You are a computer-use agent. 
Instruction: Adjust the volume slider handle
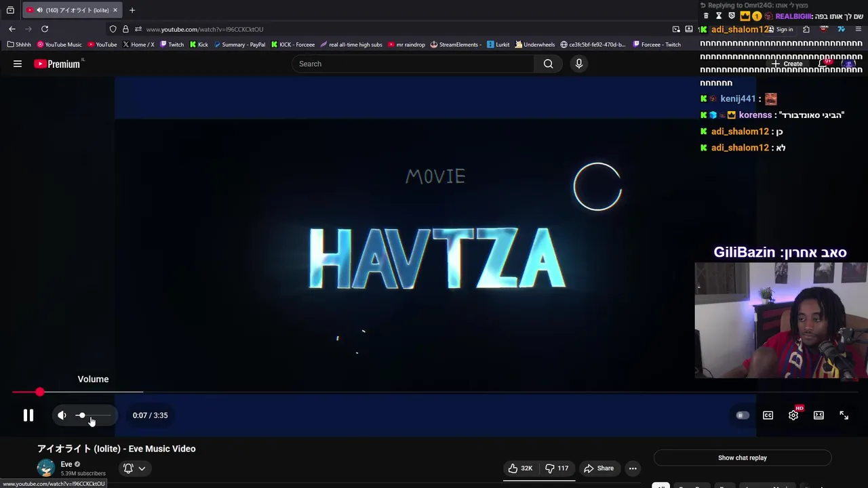(x=81, y=415)
